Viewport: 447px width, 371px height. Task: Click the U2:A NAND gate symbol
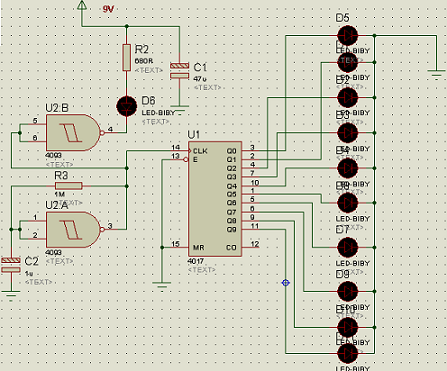pyautogui.click(x=73, y=230)
